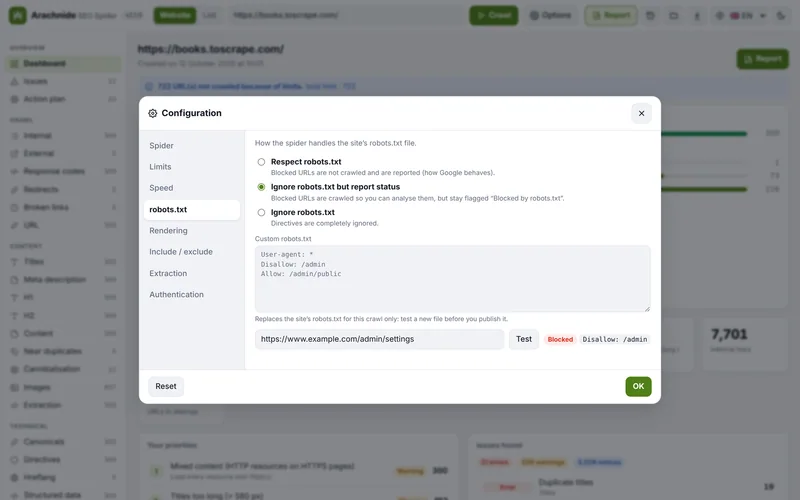Open Internal in the main sidebar
The image size is (800, 500).
[63, 135]
